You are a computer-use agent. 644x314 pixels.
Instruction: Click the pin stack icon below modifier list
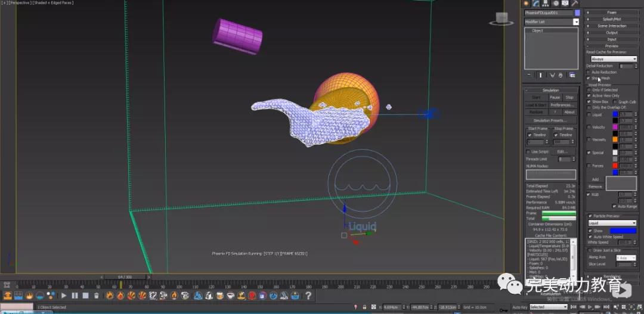pyautogui.click(x=530, y=75)
